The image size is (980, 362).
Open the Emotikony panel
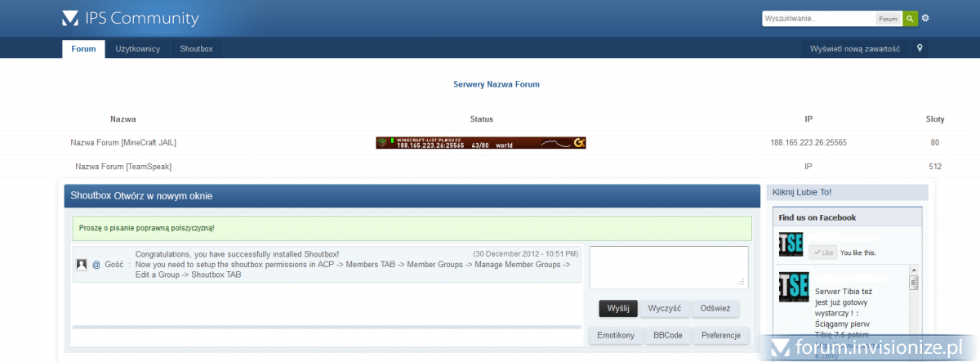[x=616, y=335]
